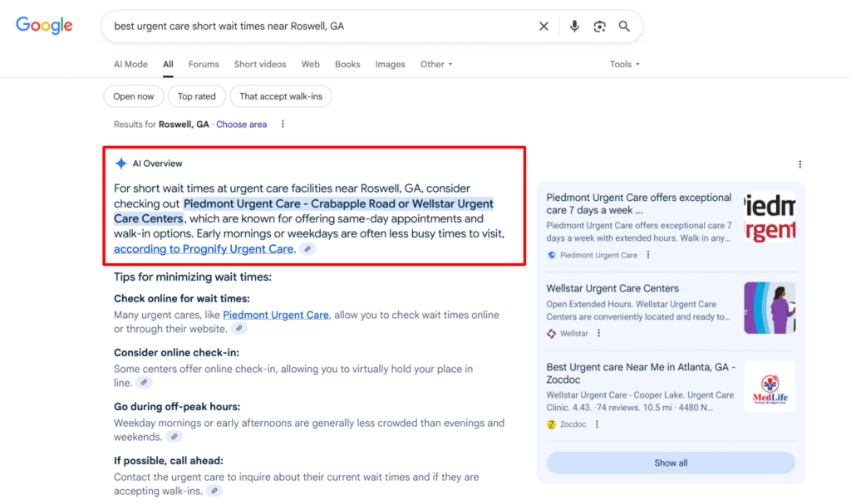Apply the 'Top rated' filter chip

pyautogui.click(x=196, y=96)
